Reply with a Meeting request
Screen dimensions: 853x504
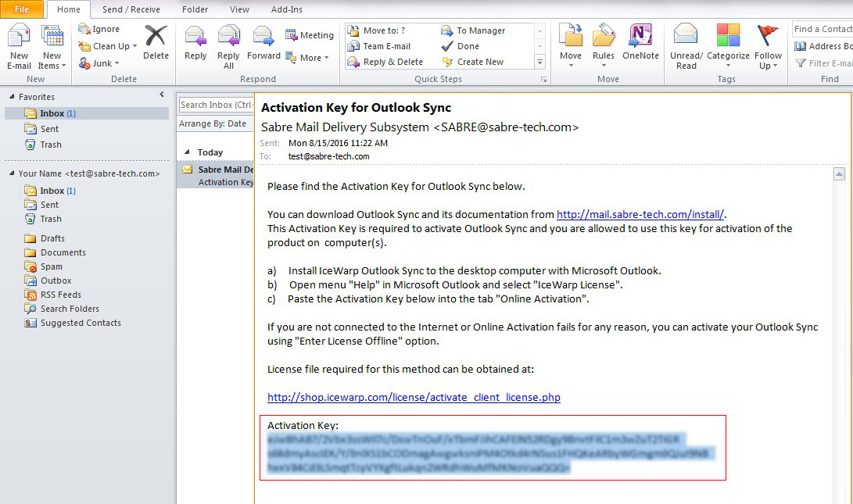click(x=310, y=35)
